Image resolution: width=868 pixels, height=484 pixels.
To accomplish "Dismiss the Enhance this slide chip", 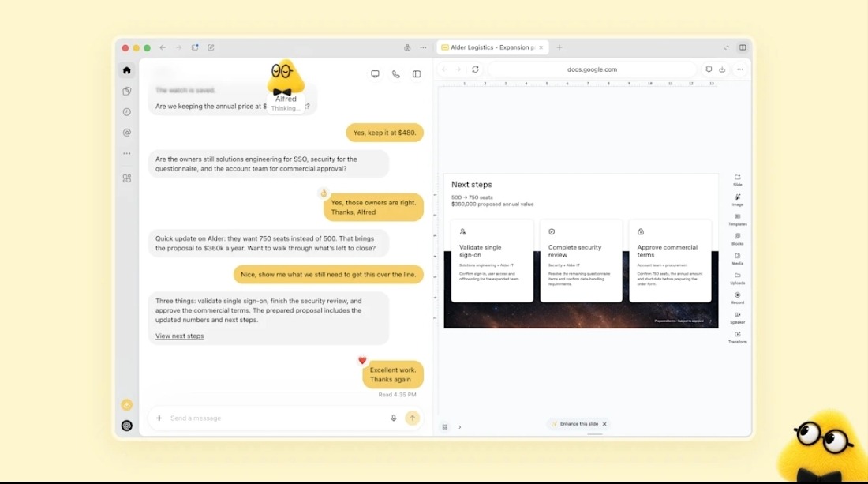I will tap(604, 424).
